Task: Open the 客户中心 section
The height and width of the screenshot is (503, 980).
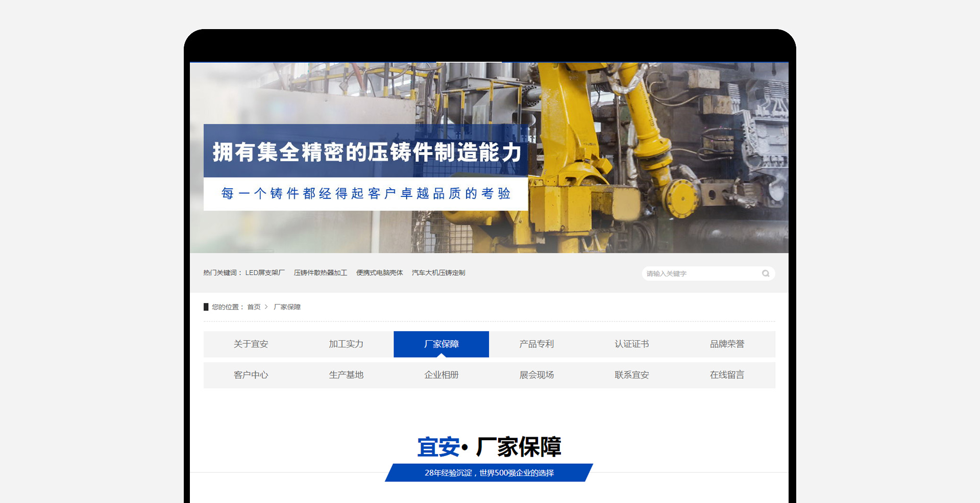Action: coord(251,375)
